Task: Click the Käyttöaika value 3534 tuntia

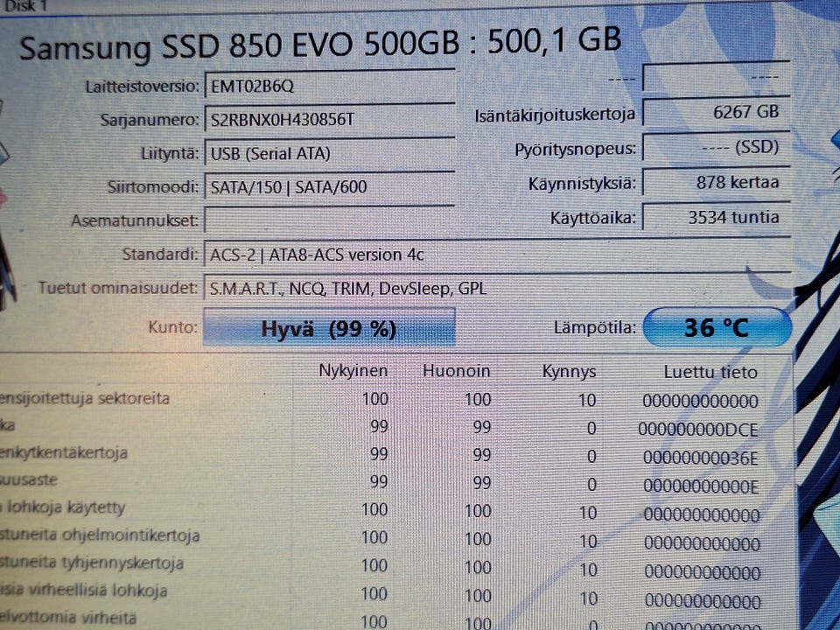Action: click(717, 217)
